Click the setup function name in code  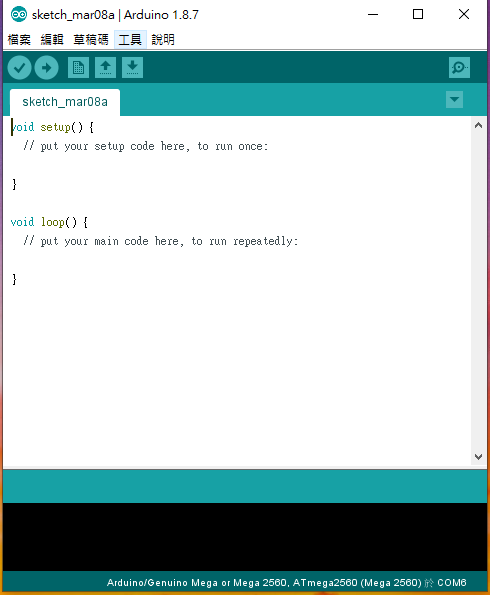click(x=55, y=127)
